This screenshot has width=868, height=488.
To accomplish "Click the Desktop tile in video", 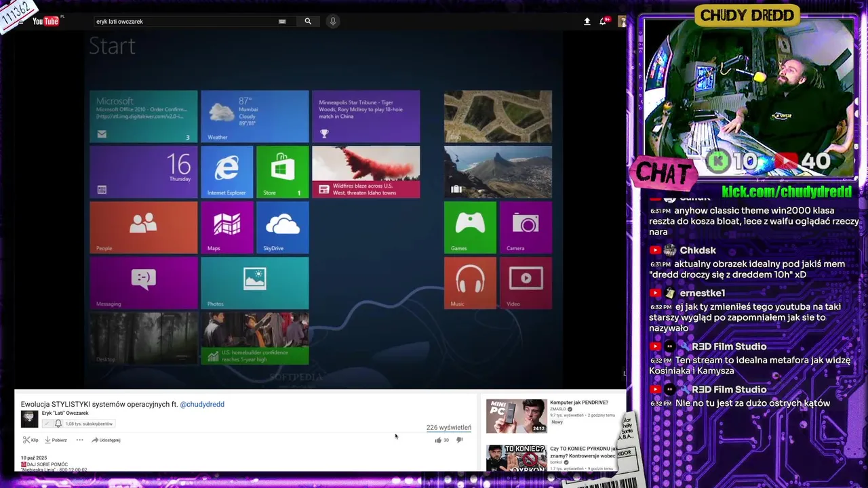I will click(143, 338).
